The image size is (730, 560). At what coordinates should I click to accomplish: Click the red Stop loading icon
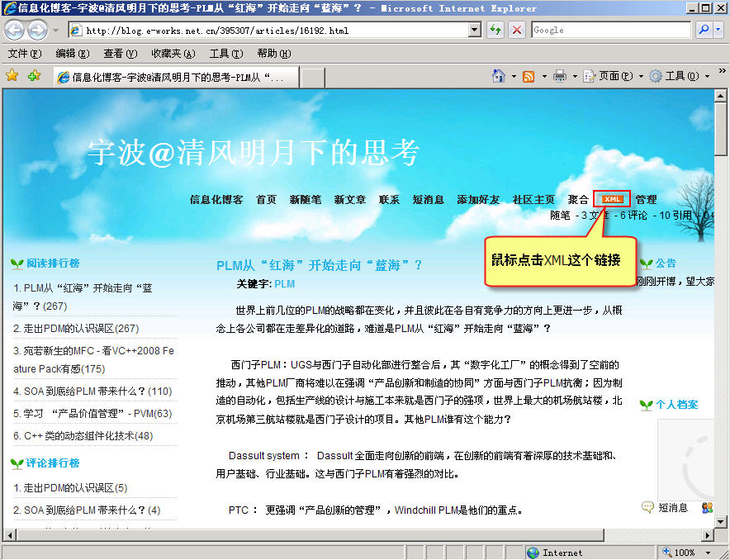[x=516, y=31]
